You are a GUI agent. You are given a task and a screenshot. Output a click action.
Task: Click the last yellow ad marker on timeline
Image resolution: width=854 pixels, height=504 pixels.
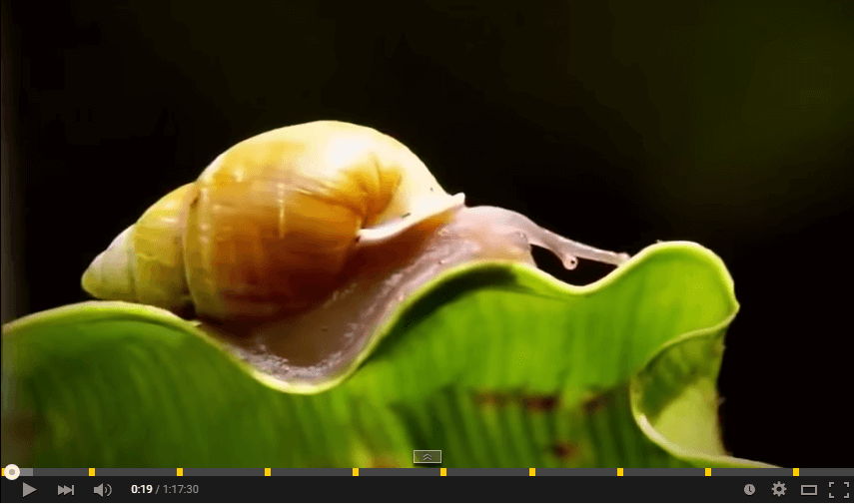(796, 472)
